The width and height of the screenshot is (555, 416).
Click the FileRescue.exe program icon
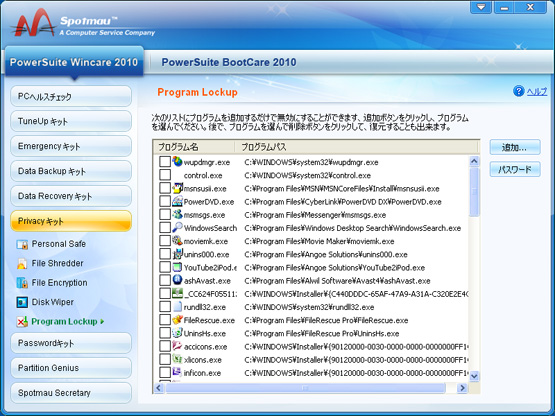[177, 320]
